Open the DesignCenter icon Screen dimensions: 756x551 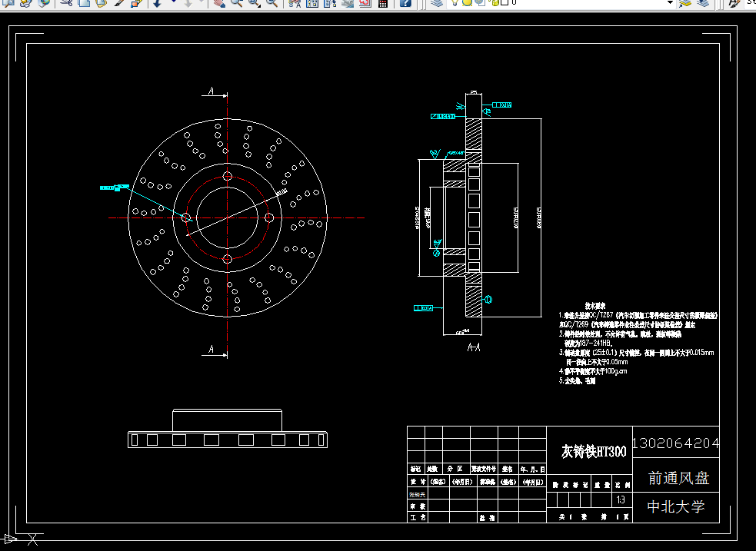312,2
